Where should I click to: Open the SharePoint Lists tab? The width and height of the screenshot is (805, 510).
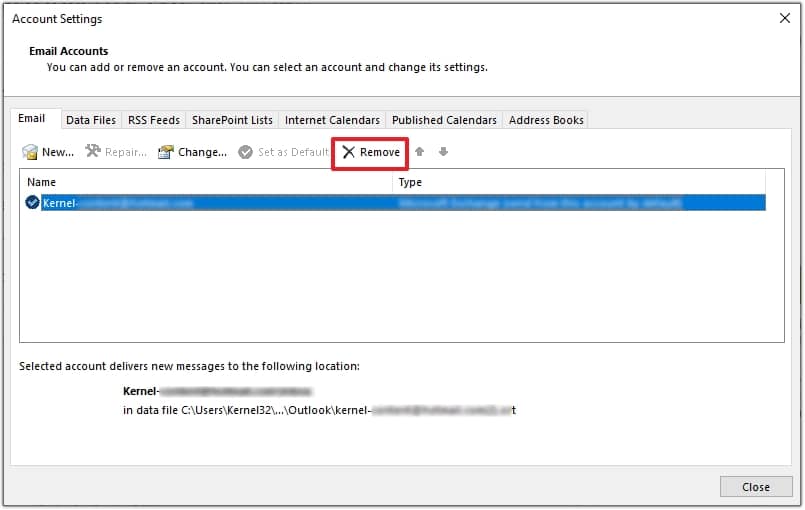click(232, 120)
